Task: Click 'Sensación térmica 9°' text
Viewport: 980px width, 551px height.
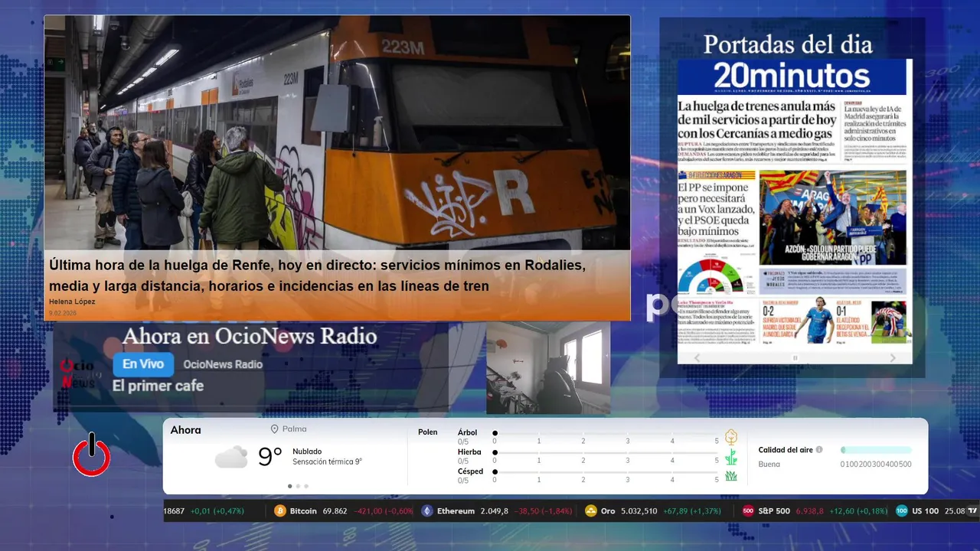Action: click(327, 462)
